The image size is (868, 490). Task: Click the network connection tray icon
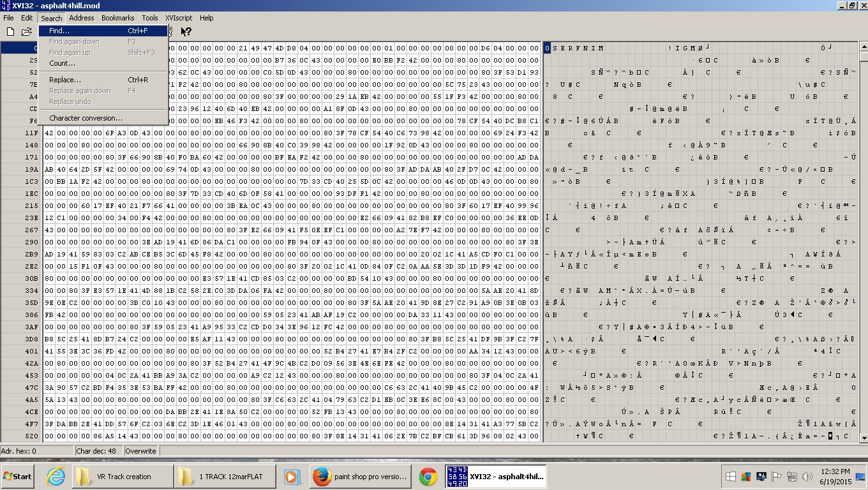click(792, 476)
